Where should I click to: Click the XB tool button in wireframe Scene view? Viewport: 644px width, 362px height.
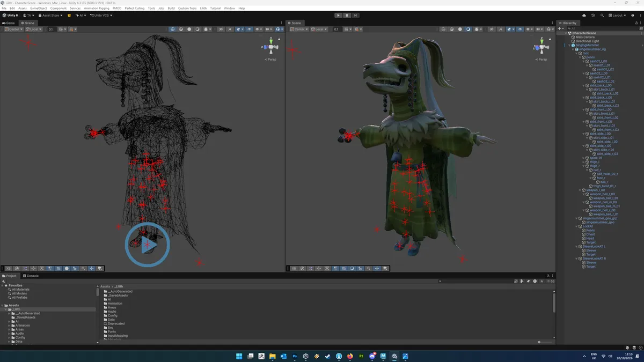(9, 268)
